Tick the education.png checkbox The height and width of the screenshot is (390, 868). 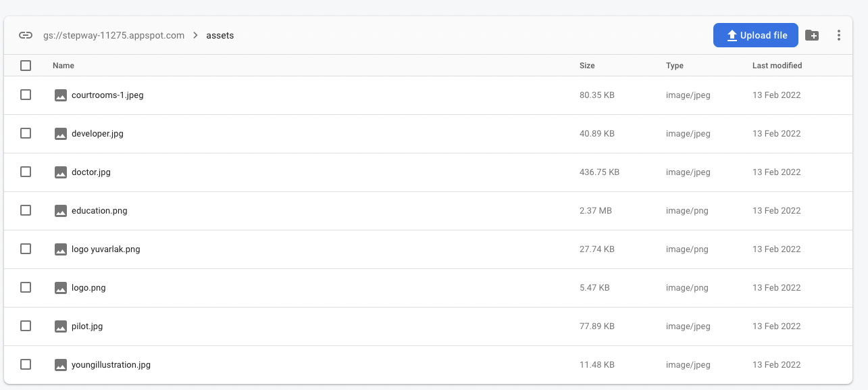[26, 210]
